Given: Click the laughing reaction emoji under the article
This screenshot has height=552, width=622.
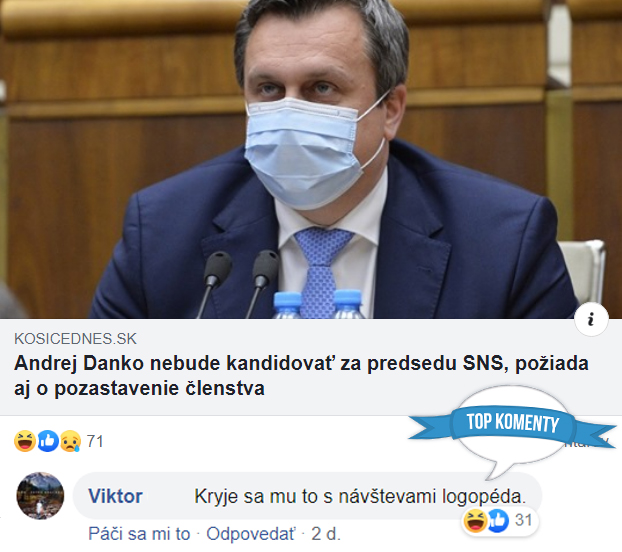Looking at the screenshot, I should click(x=25, y=441).
